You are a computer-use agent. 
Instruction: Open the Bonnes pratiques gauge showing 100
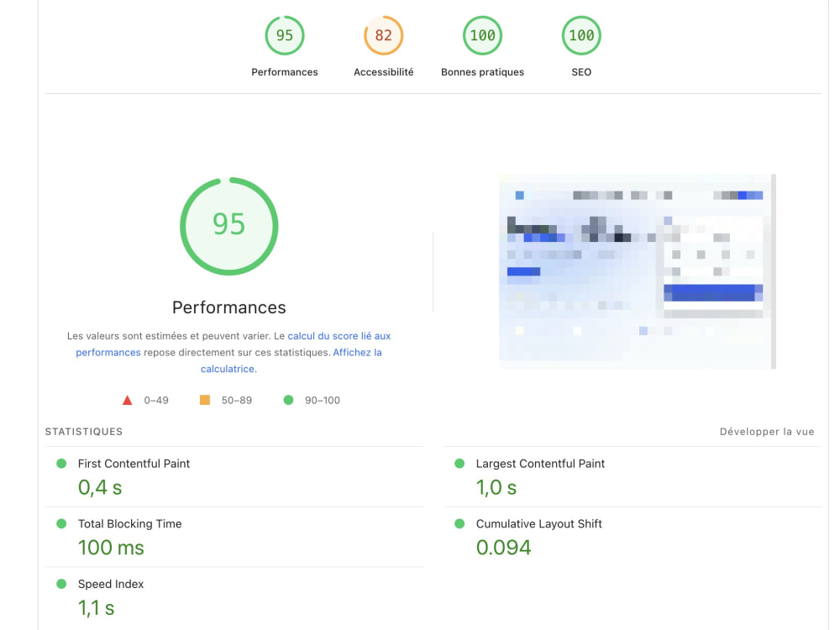tap(482, 35)
